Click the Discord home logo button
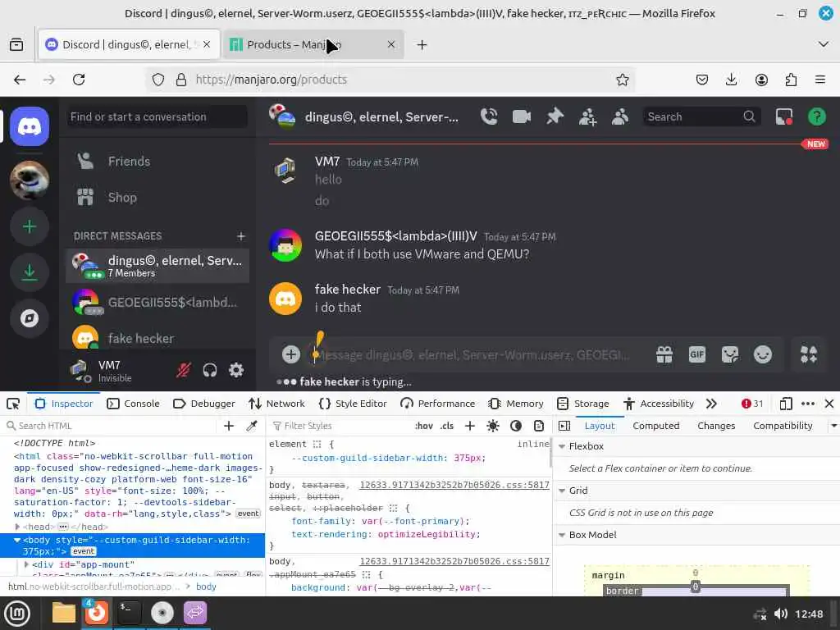This screenshot has height=630, width=840. coord(30,126)
